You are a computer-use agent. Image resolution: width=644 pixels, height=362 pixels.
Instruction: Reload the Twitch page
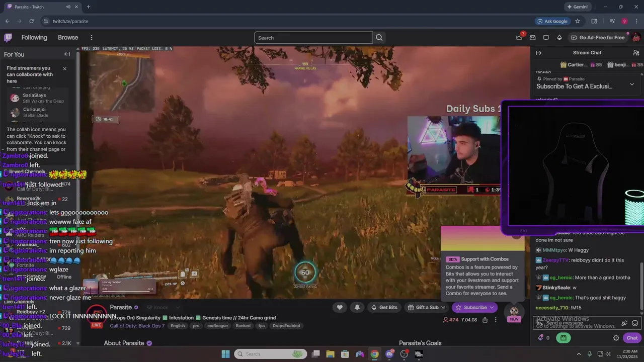click(31, 21)
